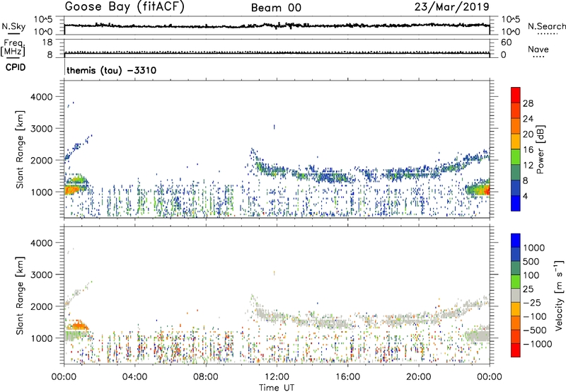The image size is (566, 392).
Task: Pick the light green segment of Power colorbar
Action: 516,157
